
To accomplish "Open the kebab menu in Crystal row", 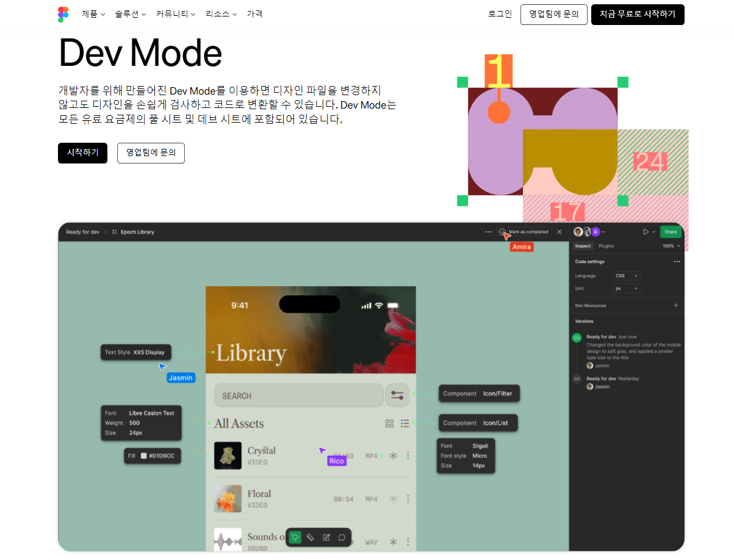I will pyautogui.click(x=408, y=456).
